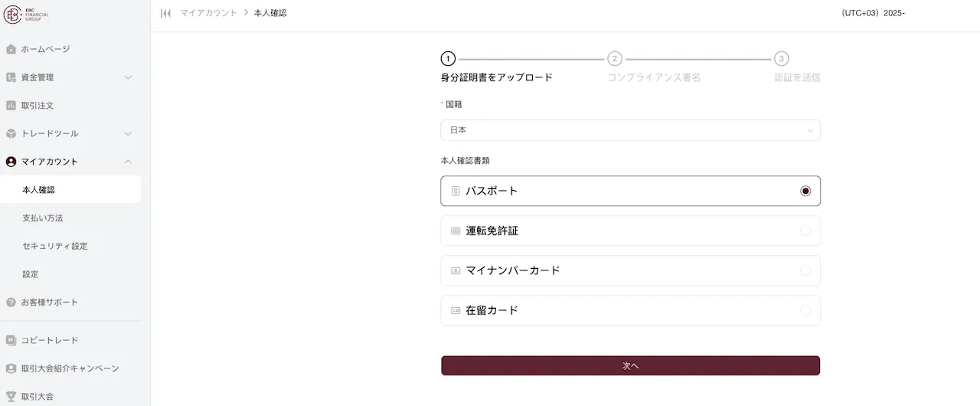The image size is (980, 406).
Task: Click the 取引大会紹介キャンペーン icon
Action: coord(11,368)
